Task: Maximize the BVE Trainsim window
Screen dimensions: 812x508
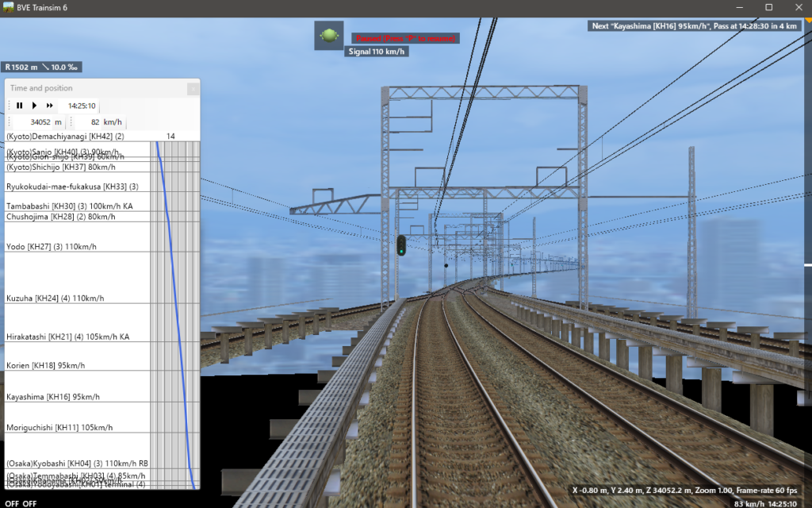Action: (768, 7)
